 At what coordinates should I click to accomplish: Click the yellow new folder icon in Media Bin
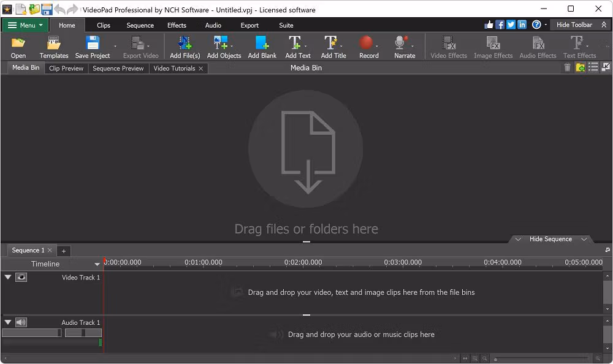pos(580,67)
